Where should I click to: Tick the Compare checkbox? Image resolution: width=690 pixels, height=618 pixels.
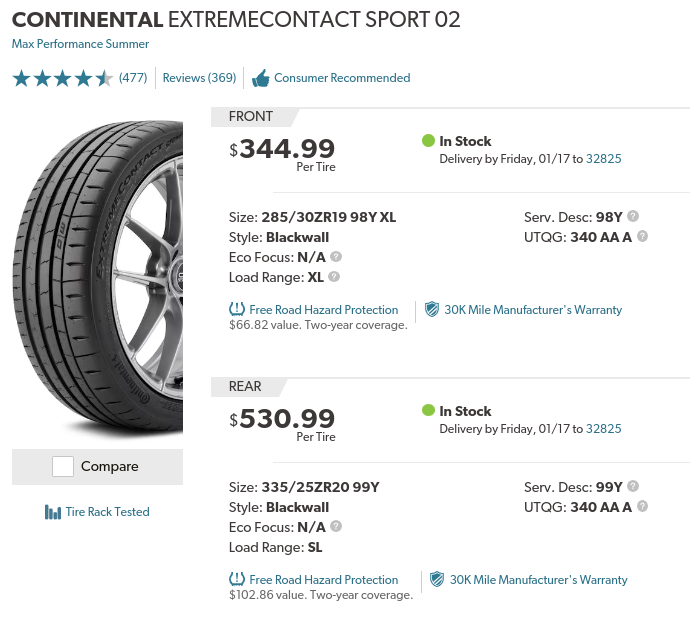click(x=63, y=467)
